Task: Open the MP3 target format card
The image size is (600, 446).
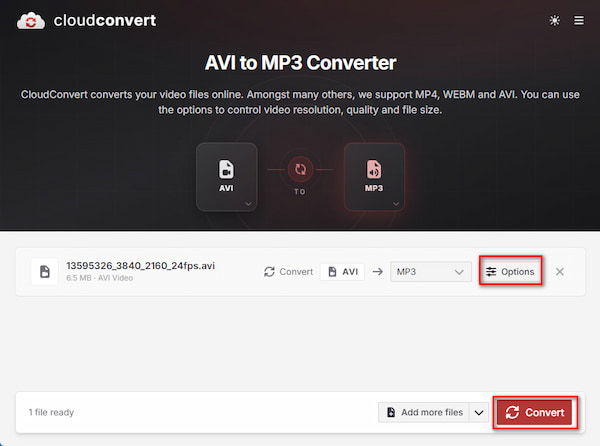Action: coord(374,177)
